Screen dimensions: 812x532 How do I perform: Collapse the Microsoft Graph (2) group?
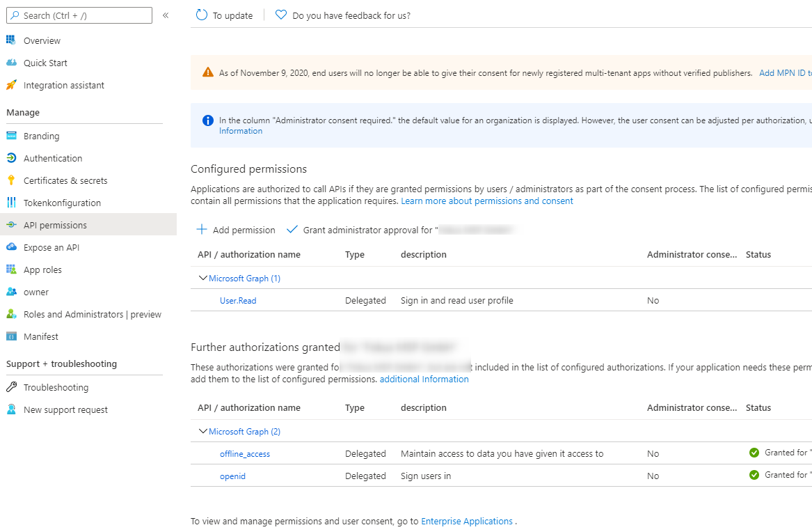coord(203,431)
